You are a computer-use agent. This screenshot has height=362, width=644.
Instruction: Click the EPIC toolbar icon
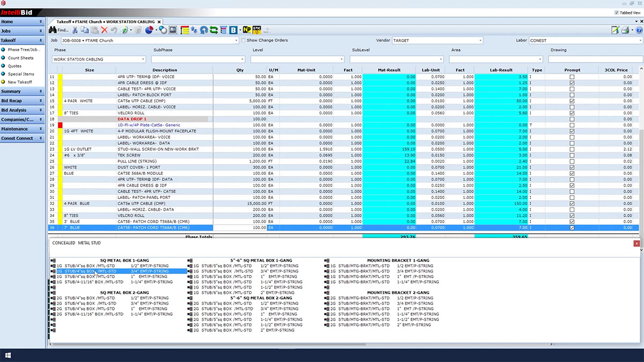[257, 30]
